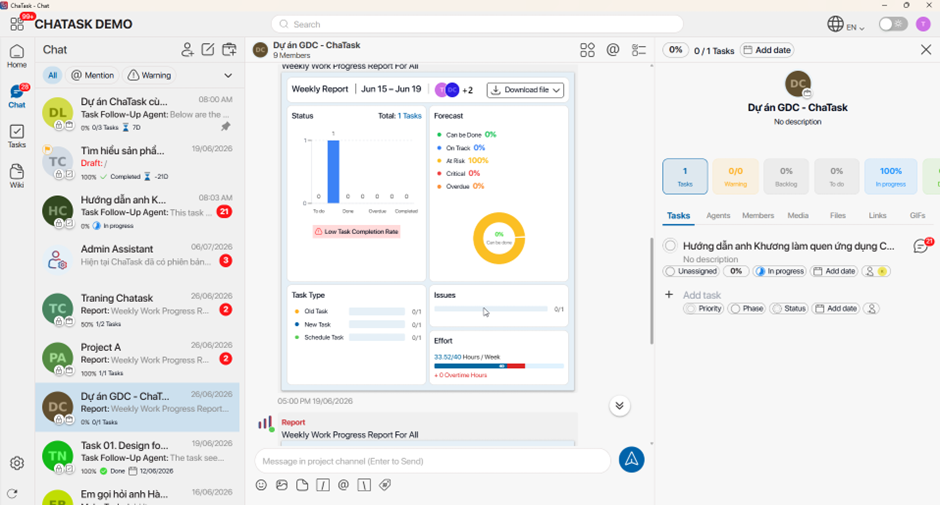The width and height of the screenshot is (940, 505).
Task: Open settings gear in sidebar
Action: point(17,463)
